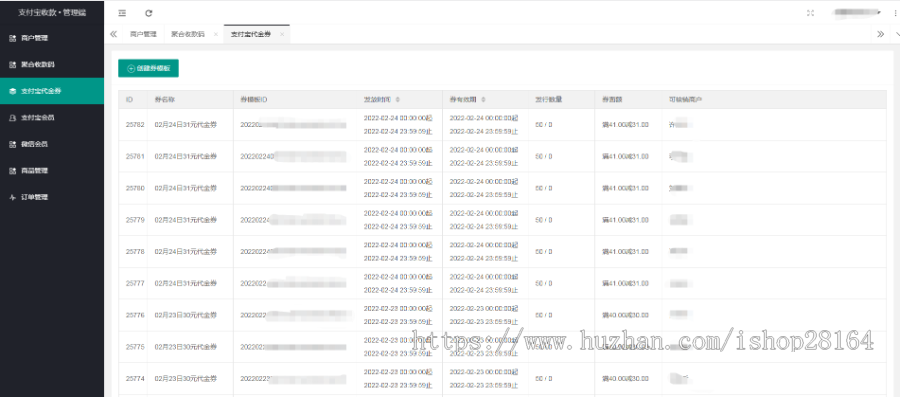This screenshot has width=900, height=397.
Task: Click the 支付宝收款·管理端 title
Action: click(52, 13)
